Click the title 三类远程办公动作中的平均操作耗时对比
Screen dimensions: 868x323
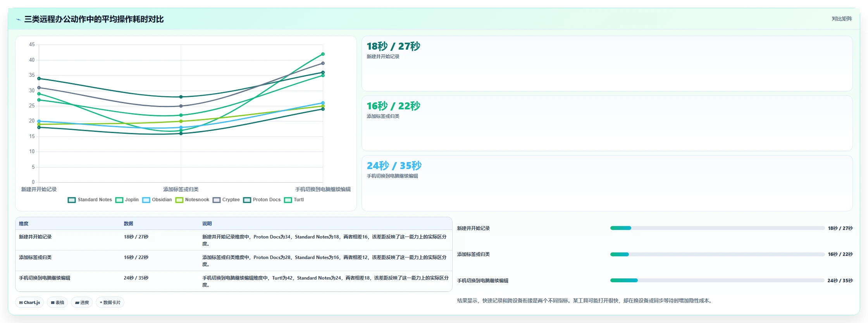pyautogui.click(x=94, y=19)
